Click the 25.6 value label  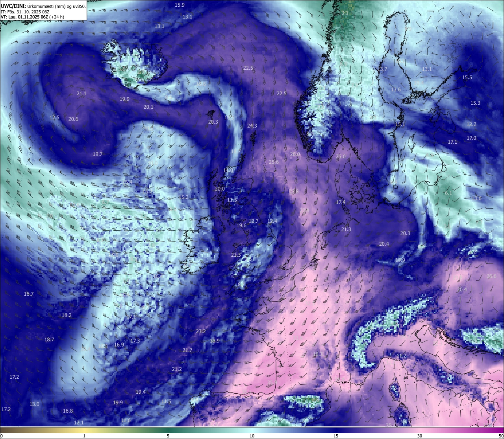(274, 162)
